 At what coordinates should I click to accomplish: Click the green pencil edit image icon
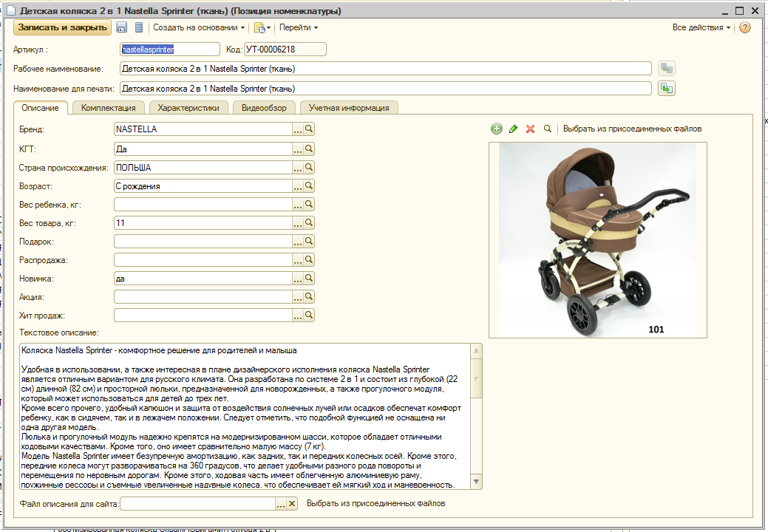(514, 129)
